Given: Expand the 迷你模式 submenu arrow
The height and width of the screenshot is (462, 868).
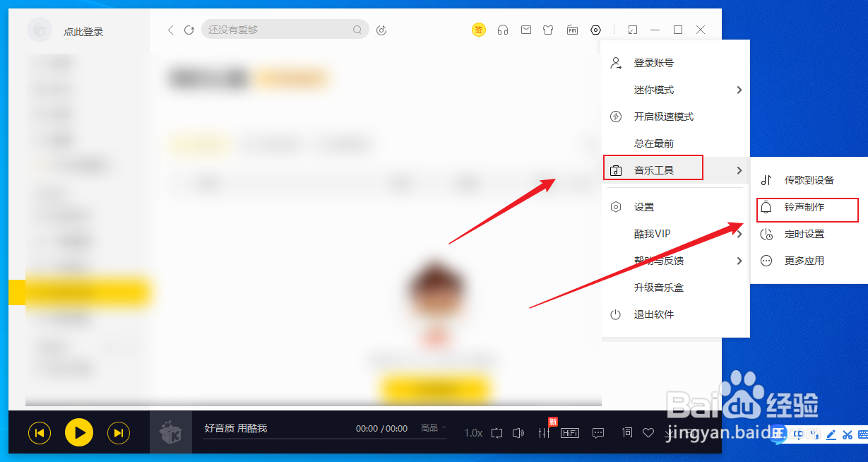Looking at the screenshot, I should [739, 90].
